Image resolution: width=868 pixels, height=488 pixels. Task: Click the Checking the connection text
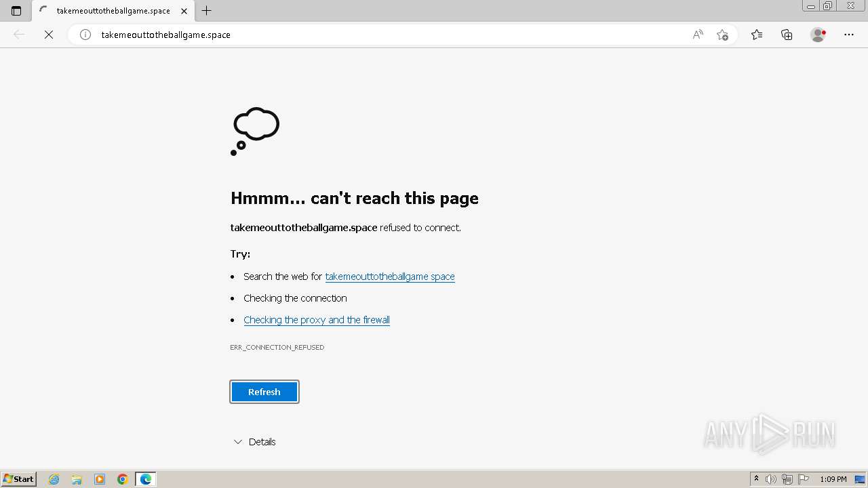[295, 298]
